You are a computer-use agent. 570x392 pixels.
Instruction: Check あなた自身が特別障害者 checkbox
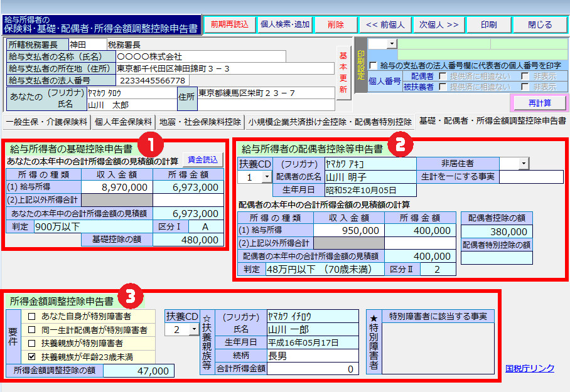click(32, 316)
